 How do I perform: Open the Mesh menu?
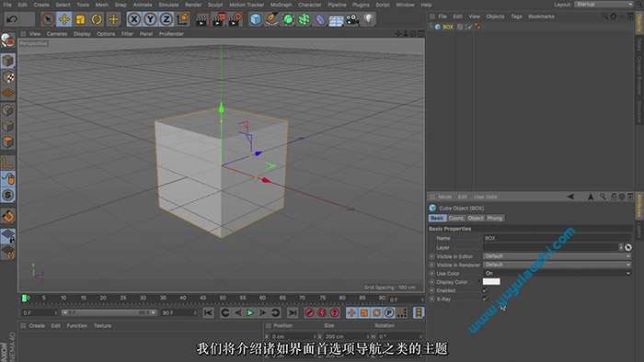click(x=102, y=5)
